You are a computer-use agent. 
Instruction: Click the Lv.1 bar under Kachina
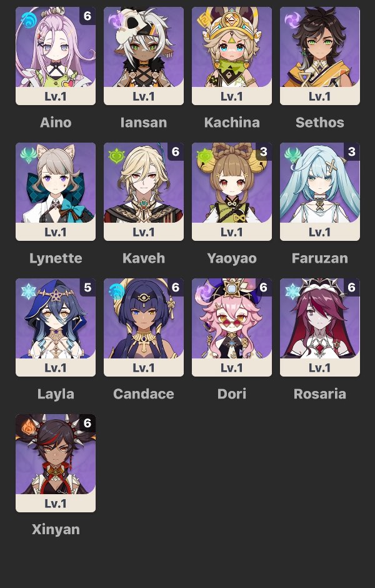pos(231,96)
